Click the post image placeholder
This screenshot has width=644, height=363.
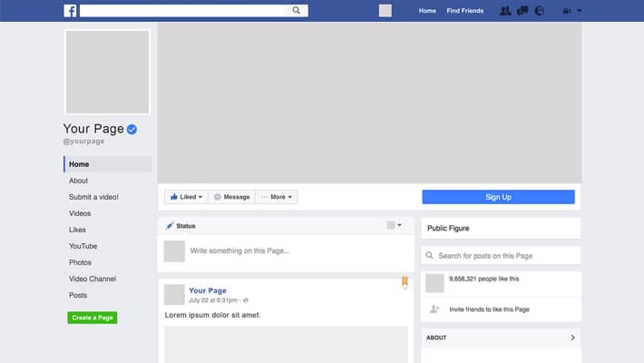(287, 345)
